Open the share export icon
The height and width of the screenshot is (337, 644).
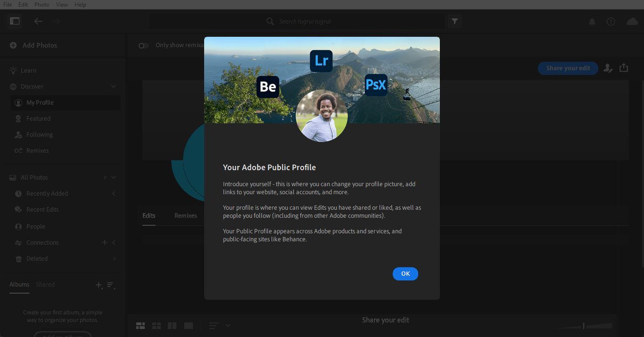pyautogui.click(x=624, y=68)
